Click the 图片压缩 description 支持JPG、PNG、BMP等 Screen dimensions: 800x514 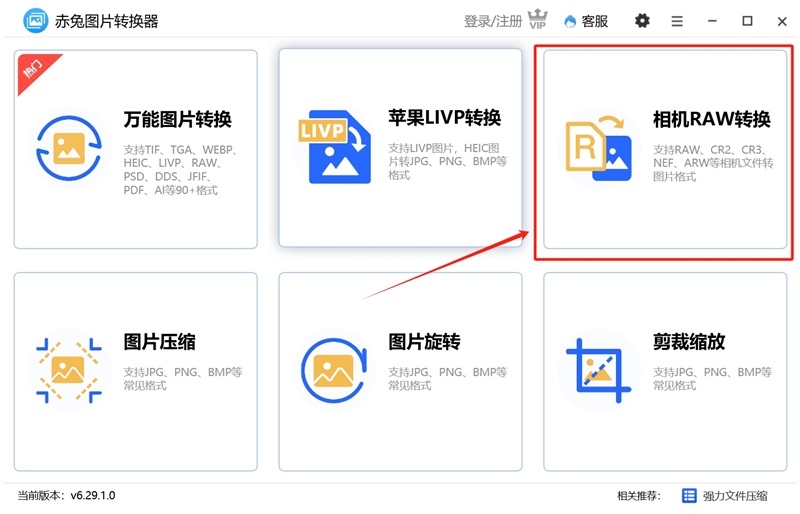click(183, 379)
